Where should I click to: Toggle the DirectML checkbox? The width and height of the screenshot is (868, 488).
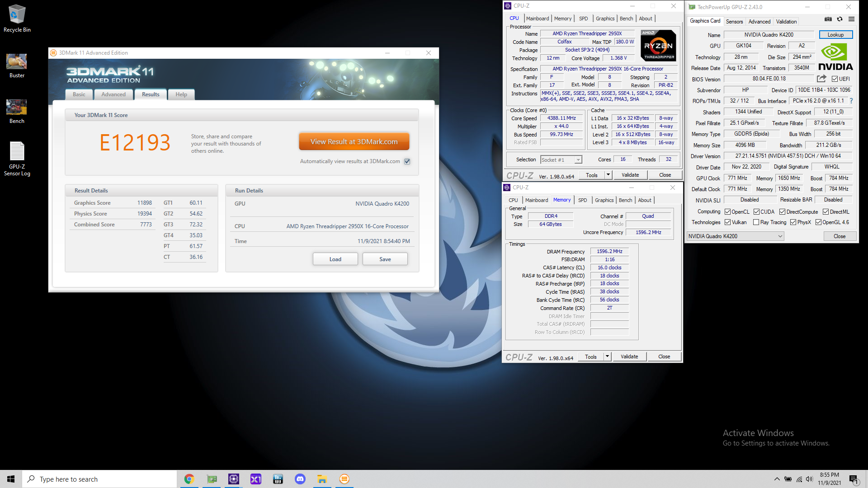coord(826,211)
